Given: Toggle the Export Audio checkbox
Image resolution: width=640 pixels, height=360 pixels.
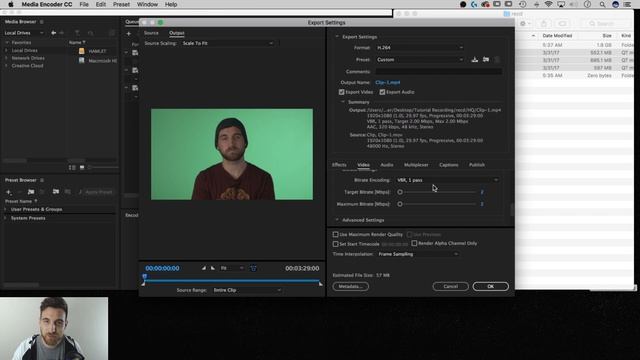Looking at the screenshot, I should (x=382, y=92).
